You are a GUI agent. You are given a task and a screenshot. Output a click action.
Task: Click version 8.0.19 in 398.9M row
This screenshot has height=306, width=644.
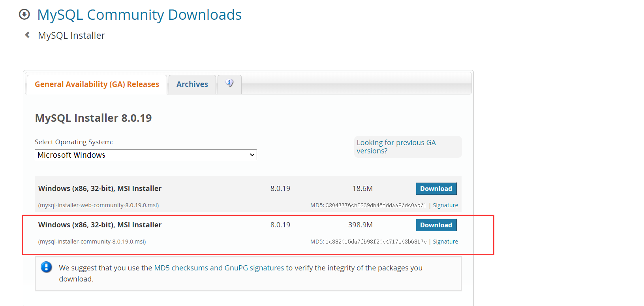[x=280, y=225]
